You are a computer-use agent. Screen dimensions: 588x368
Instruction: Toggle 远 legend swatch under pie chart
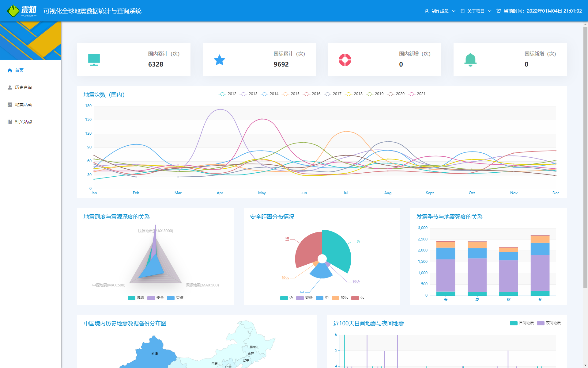point(355,298)
